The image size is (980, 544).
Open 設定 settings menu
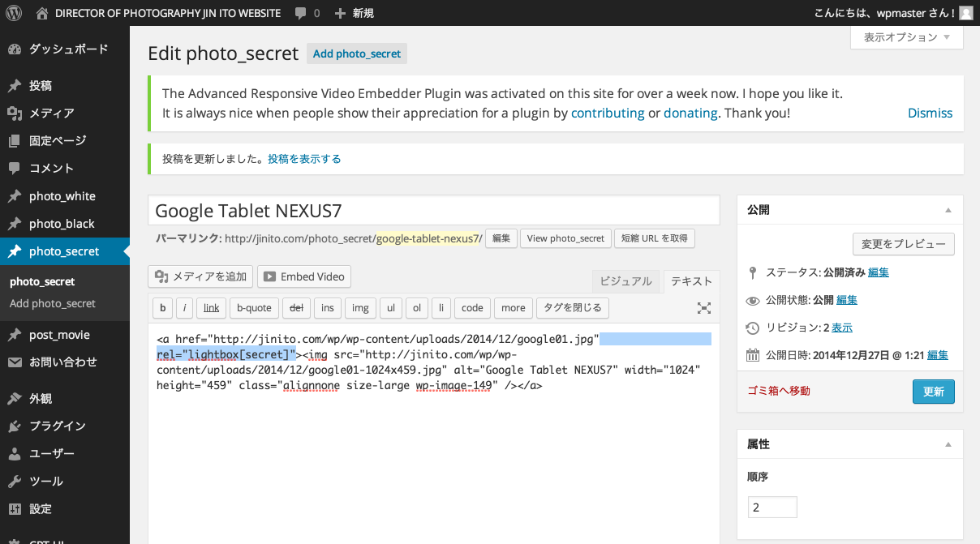coord(65,508)
